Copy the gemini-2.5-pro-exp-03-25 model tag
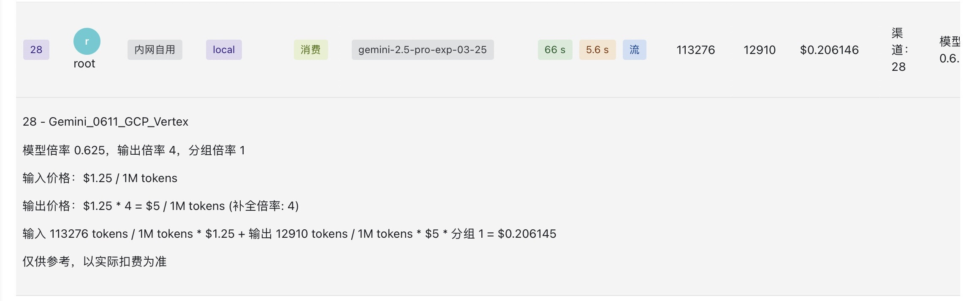980x301 pixels. click(x=422, y=50)
